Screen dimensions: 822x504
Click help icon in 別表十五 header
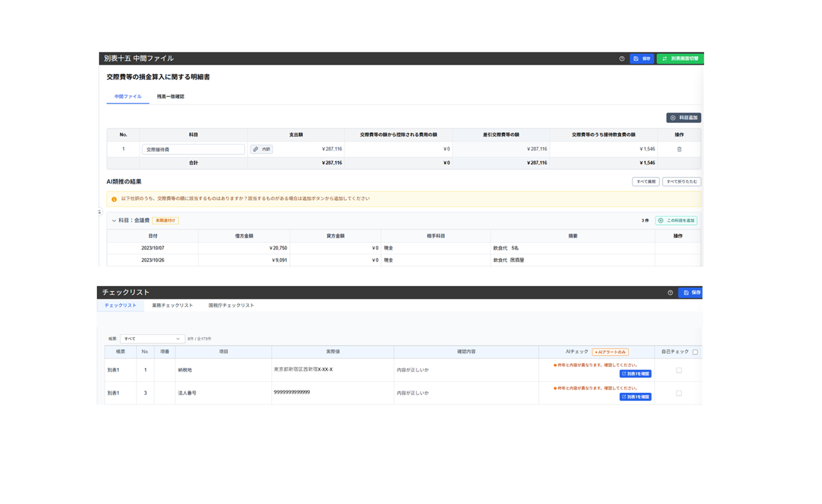click(622, 59)
